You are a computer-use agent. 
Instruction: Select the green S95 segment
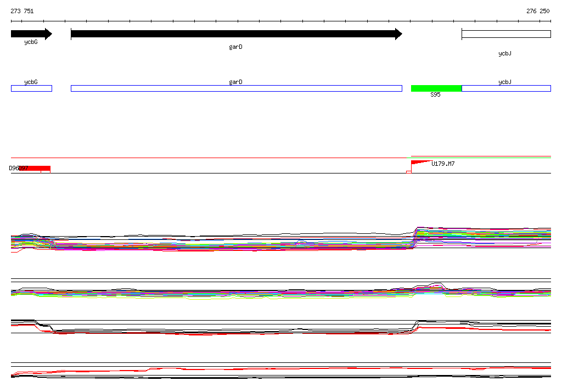tap(436, 88)
